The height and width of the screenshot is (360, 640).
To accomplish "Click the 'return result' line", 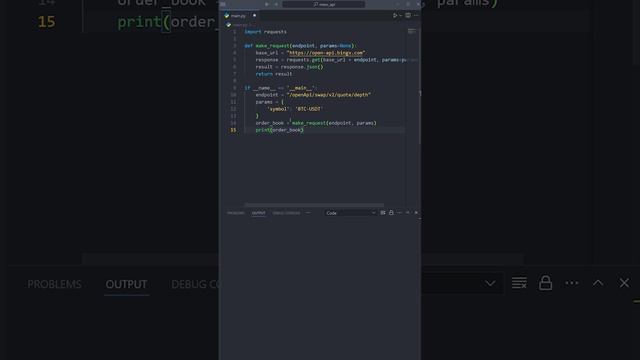I will pos(273,74).
